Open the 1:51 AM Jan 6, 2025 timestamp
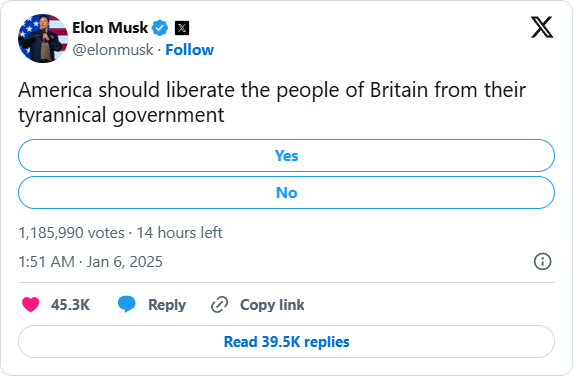 pyautogui.click(x=90, y=262)
